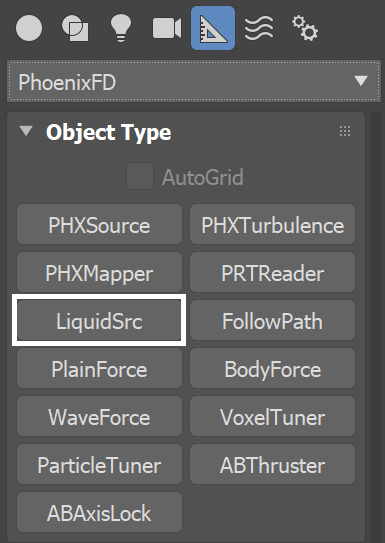Viewport: 385px width, 543px height.
Task: Select the PHXMapper object type
Action: 99,272
